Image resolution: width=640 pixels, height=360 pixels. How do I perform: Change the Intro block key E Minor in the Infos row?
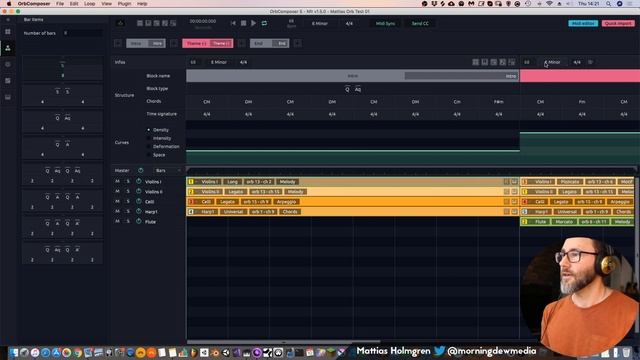point(218,62)
